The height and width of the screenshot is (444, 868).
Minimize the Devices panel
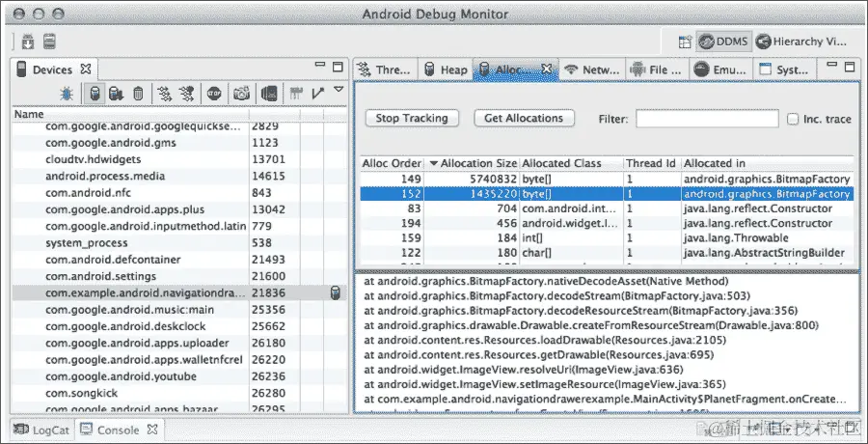320,65
